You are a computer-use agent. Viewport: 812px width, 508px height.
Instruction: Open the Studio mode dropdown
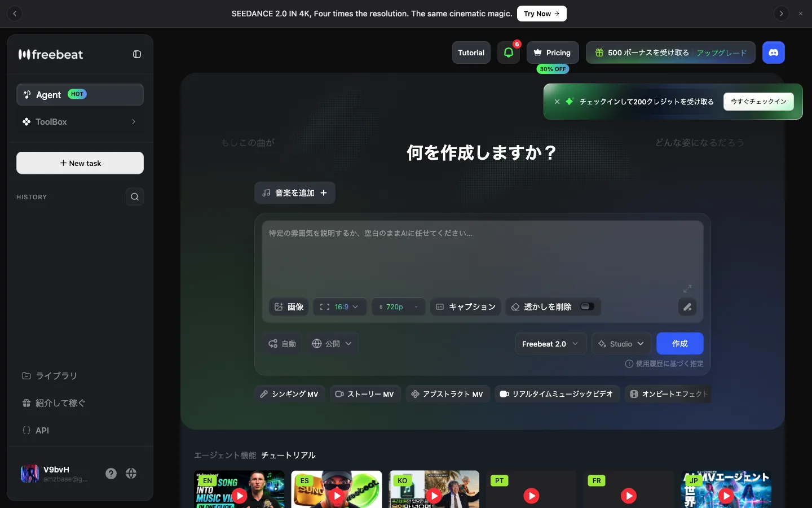point(621,344)
